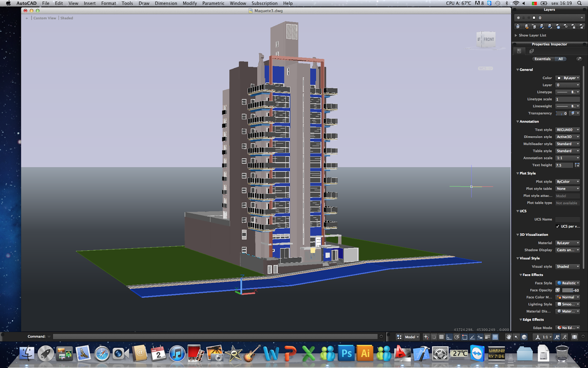
Task: Click the Unlock Layer open-padlock icon
Action: coord(582,26)
